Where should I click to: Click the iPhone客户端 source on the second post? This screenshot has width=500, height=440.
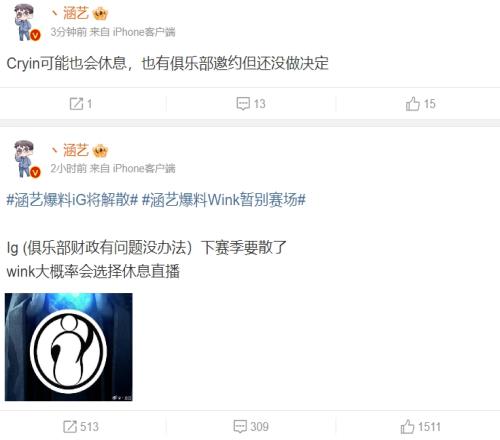[144, 168]
